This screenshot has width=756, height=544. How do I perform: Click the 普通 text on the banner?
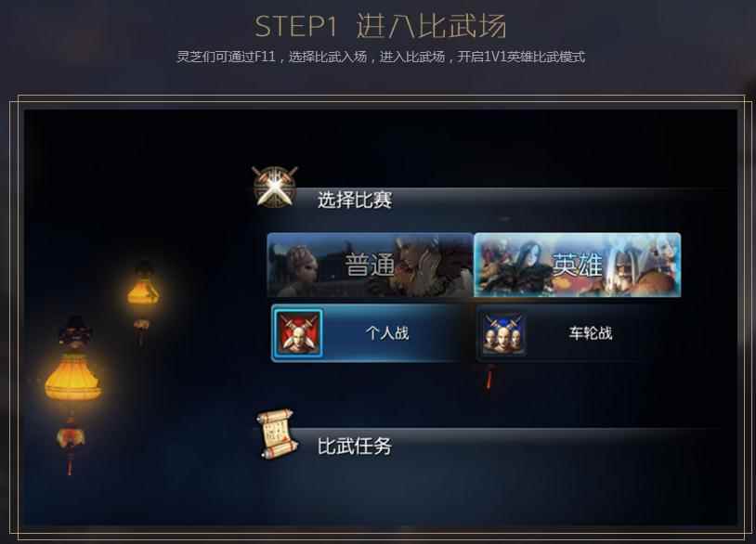tap(370, 266)
